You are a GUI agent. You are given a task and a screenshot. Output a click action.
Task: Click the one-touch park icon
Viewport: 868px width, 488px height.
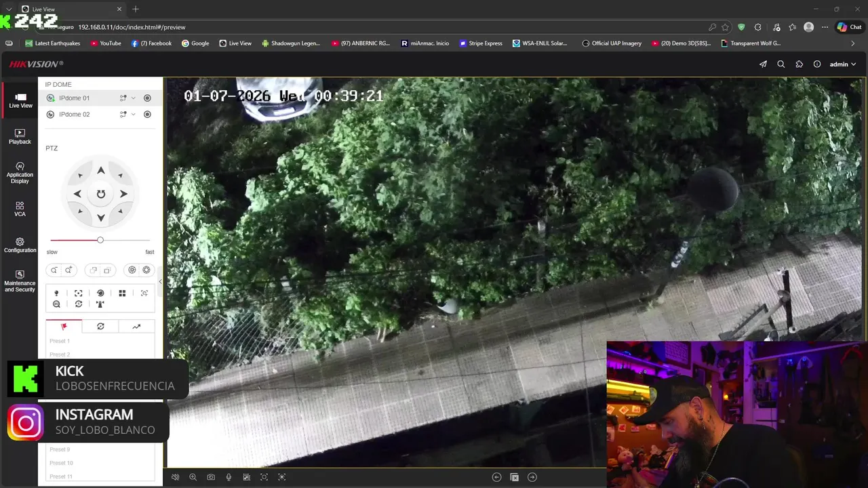click(100, 304)
